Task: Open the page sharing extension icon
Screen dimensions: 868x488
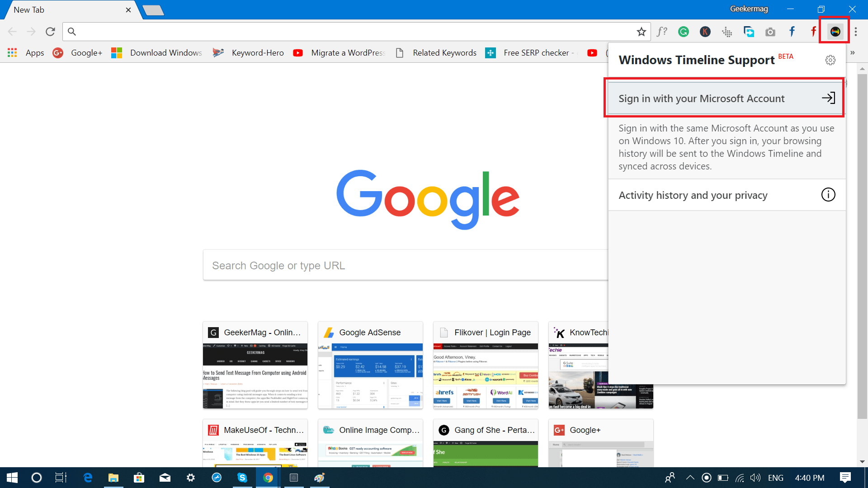Action: coord(749,32)
